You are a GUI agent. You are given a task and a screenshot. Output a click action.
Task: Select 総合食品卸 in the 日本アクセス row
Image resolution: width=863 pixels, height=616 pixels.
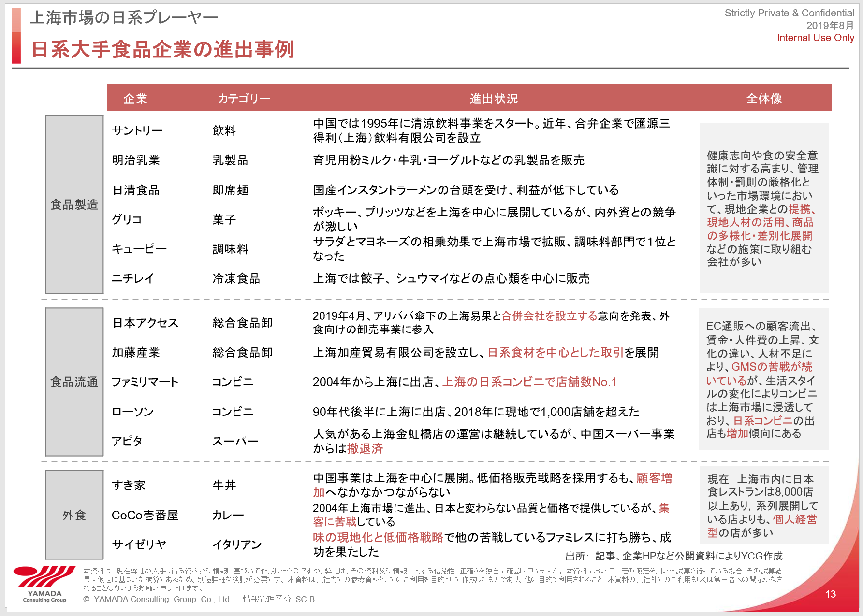point(243,323)
